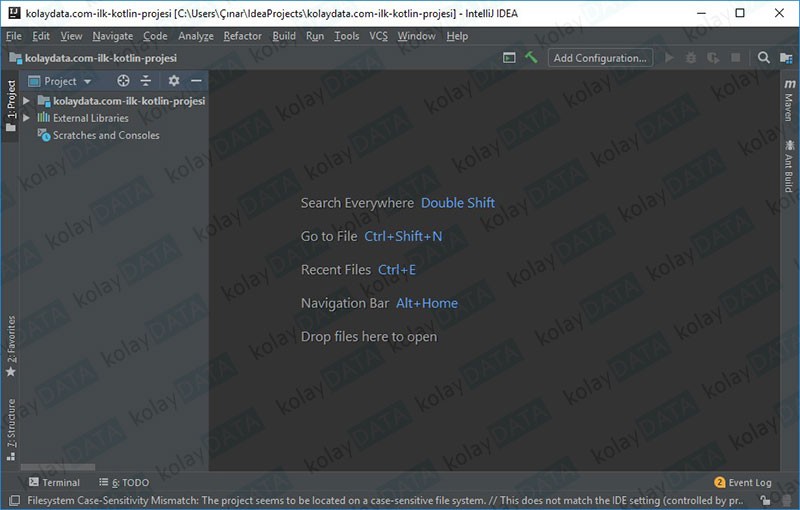Maximize the IntelliJ IDEA window
Screen dimensions: 800x510
[x=740, y=13]
